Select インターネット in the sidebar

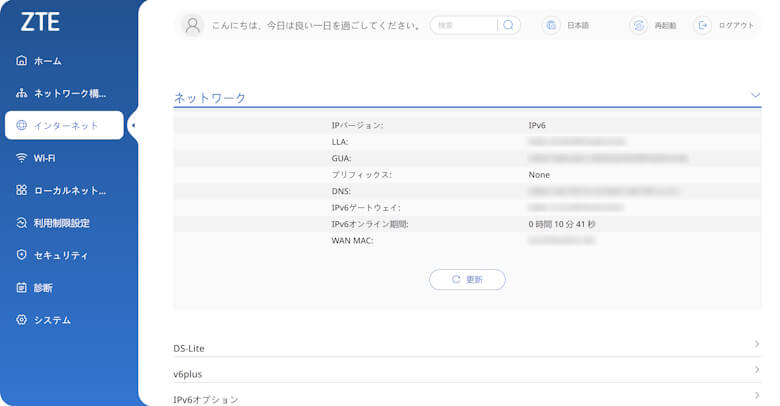pyautogui.click(x=65, y=125)
